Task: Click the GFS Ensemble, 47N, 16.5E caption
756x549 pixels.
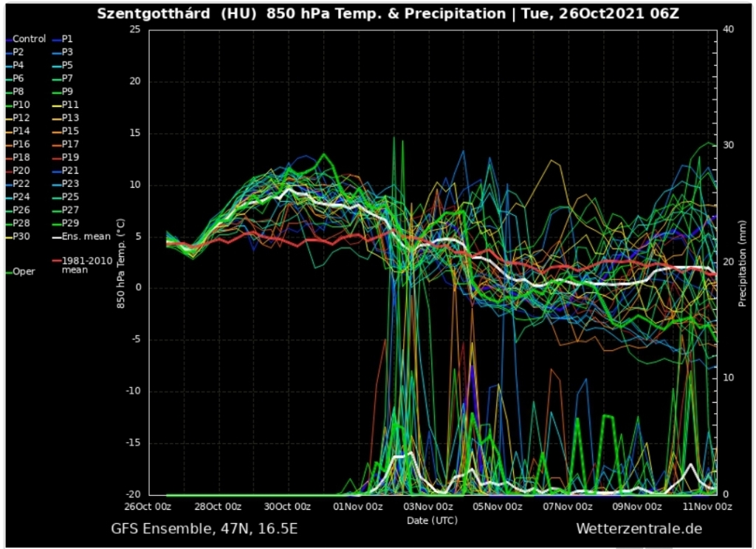Action: 205,529
